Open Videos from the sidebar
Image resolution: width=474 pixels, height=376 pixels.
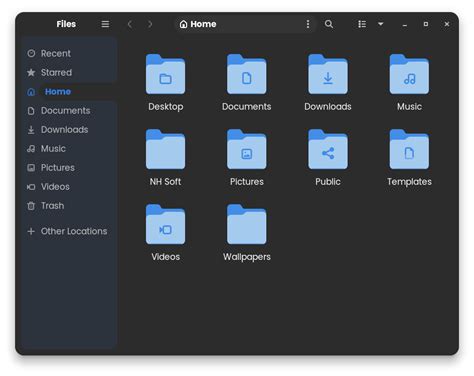[x=70, y=187]
